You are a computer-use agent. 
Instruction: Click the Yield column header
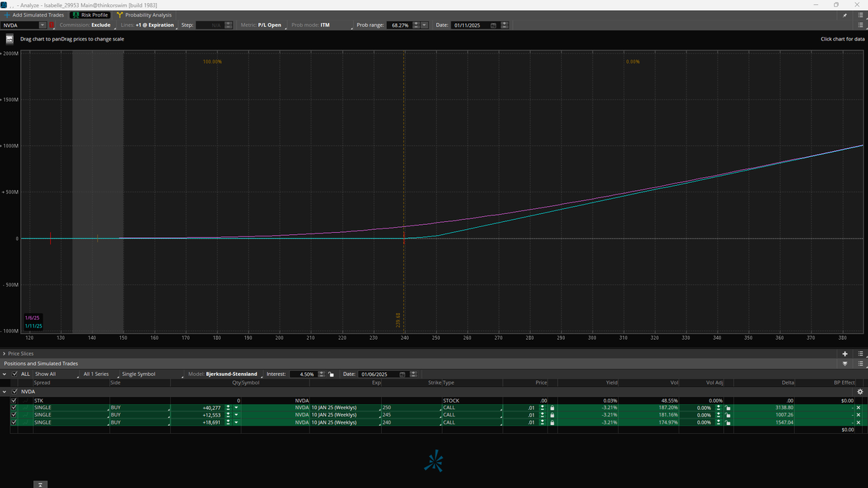(611, 382)
